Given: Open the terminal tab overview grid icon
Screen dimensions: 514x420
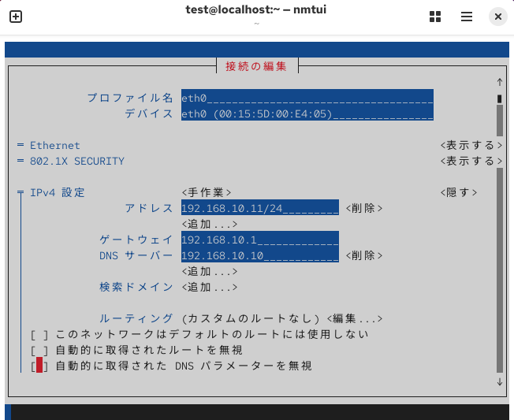Looking at the screenshot, I should 434,17.
